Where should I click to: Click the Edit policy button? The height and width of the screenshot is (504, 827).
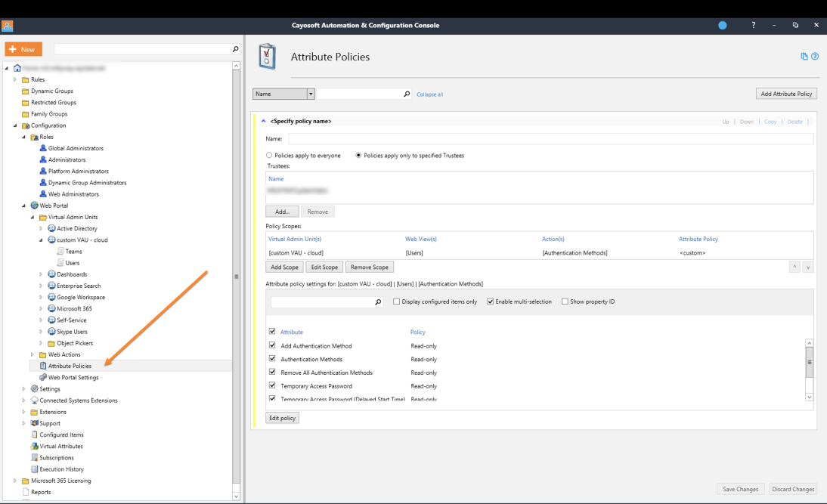(282, 418)
